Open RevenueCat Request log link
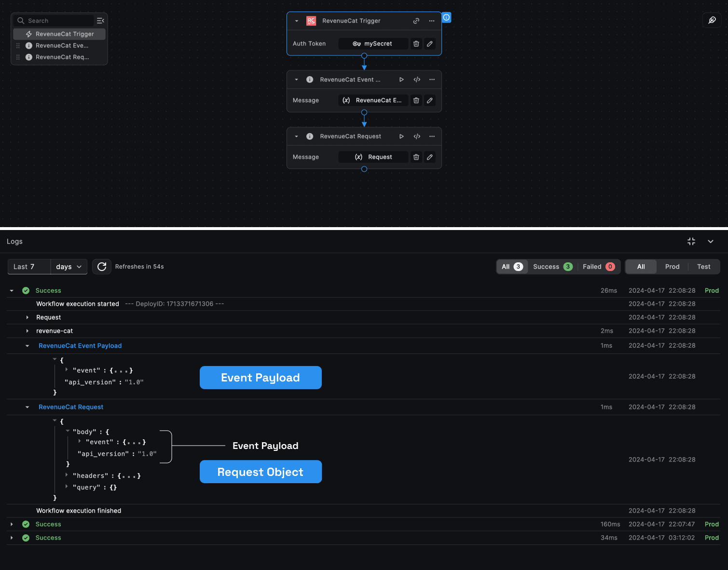728x570 pixels. coord(71,407)
